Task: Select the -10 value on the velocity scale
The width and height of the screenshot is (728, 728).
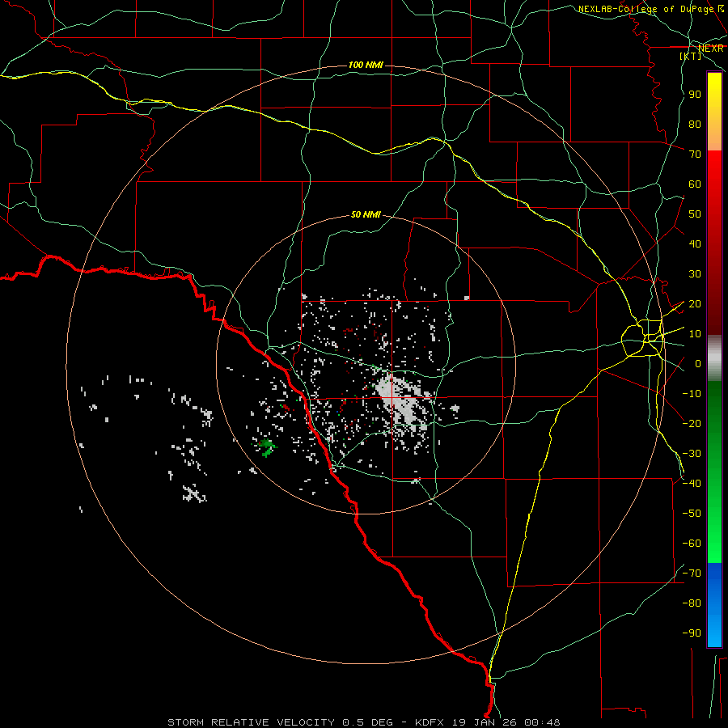Action: coord(692,394)
